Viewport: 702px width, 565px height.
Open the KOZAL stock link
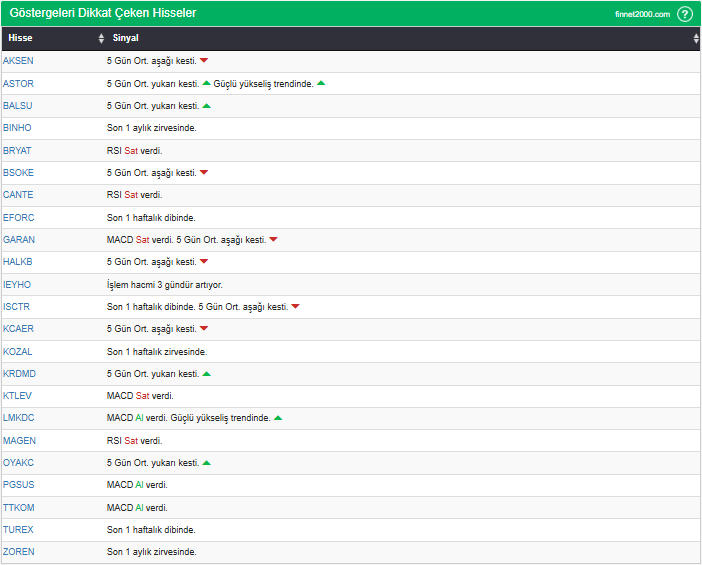point(18,352)
